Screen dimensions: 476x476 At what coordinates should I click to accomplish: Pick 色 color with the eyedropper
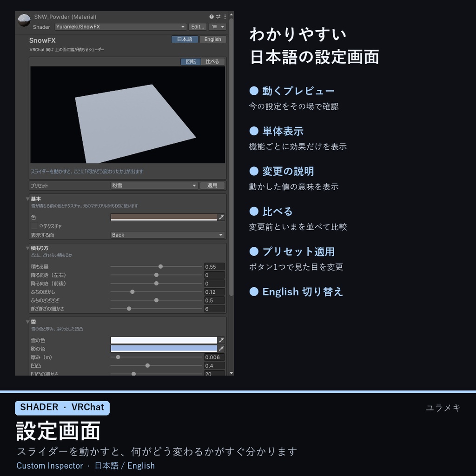221,217
